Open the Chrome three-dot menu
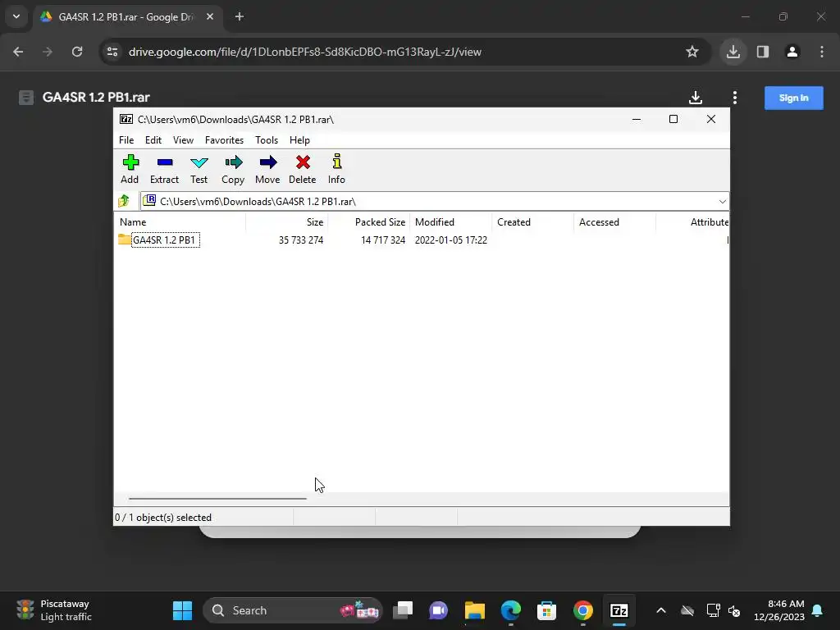Image resolution: width=840 pixels, height=630 pixels. point(821,52)
